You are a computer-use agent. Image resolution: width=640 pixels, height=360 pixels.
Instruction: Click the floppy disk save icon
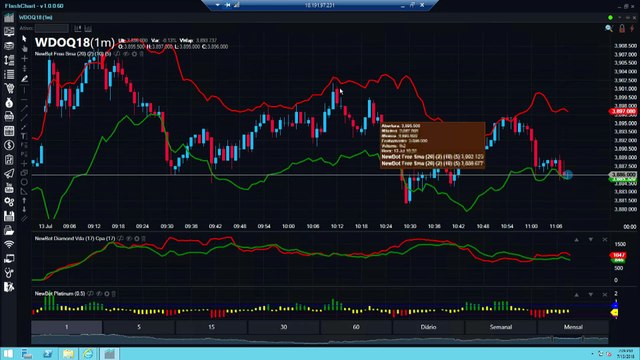coord(9,216)
